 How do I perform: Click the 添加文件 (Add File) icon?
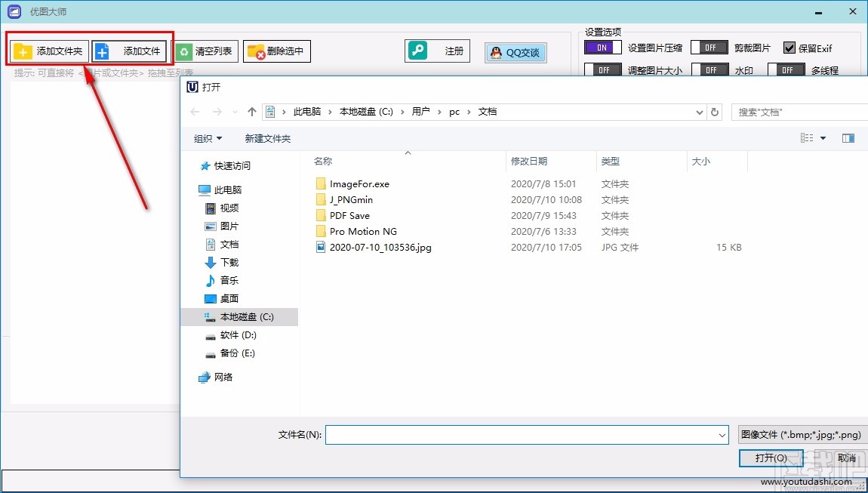pos(102,50)
